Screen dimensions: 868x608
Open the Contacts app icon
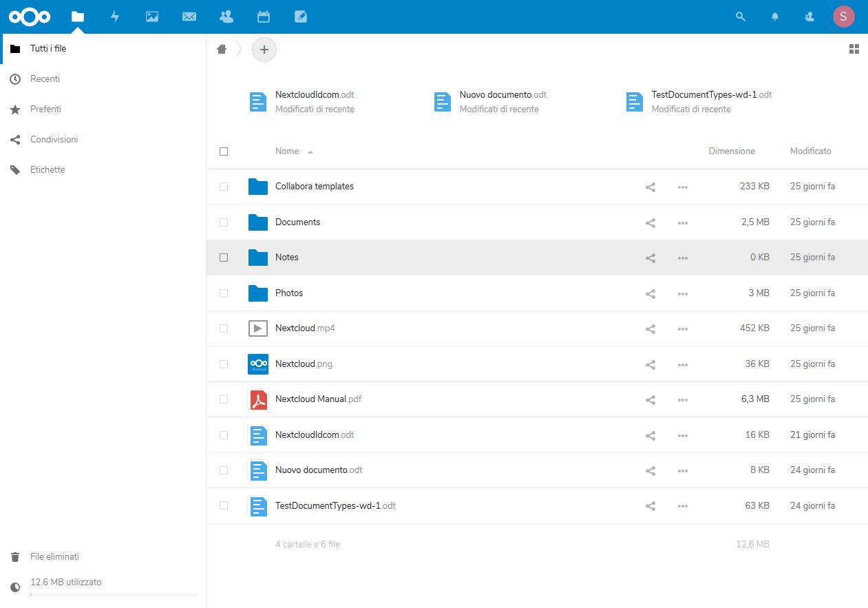click(x=226, y=17)
